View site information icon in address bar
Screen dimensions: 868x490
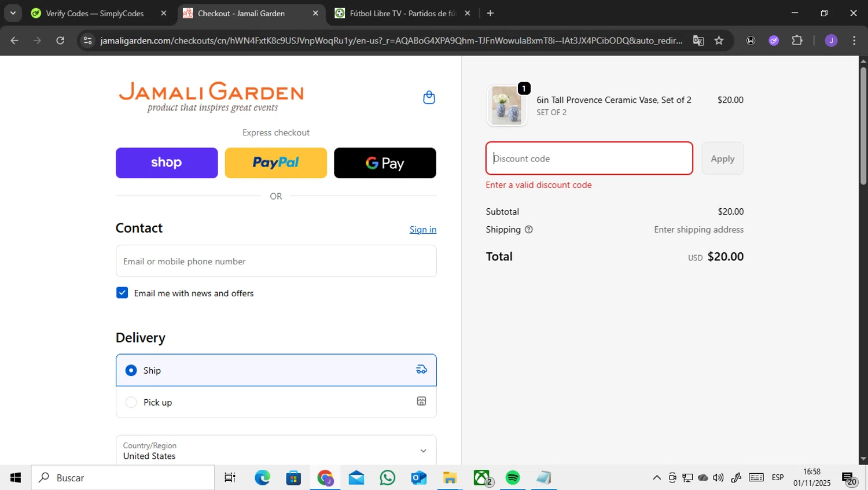coord(87,40)
